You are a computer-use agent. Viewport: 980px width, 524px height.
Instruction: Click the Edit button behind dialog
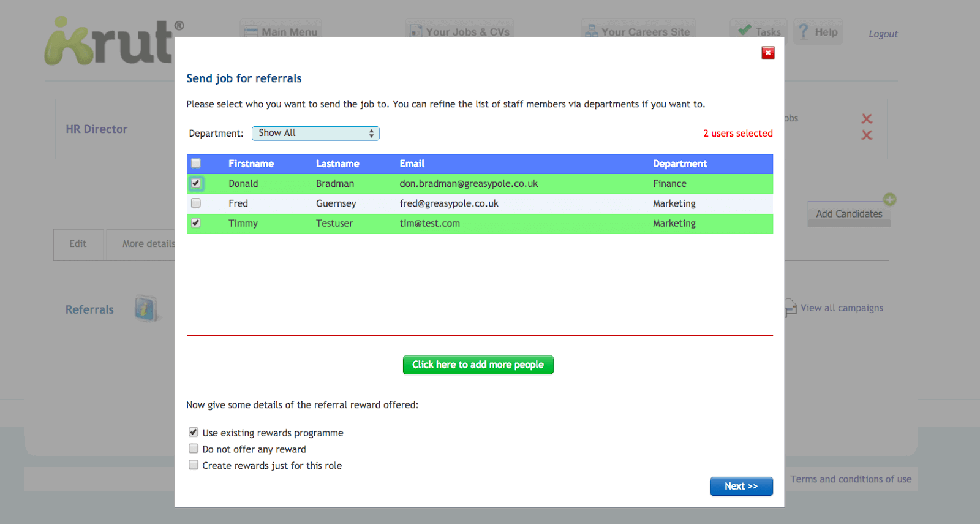pyautogui.click(x=78, y=244)
